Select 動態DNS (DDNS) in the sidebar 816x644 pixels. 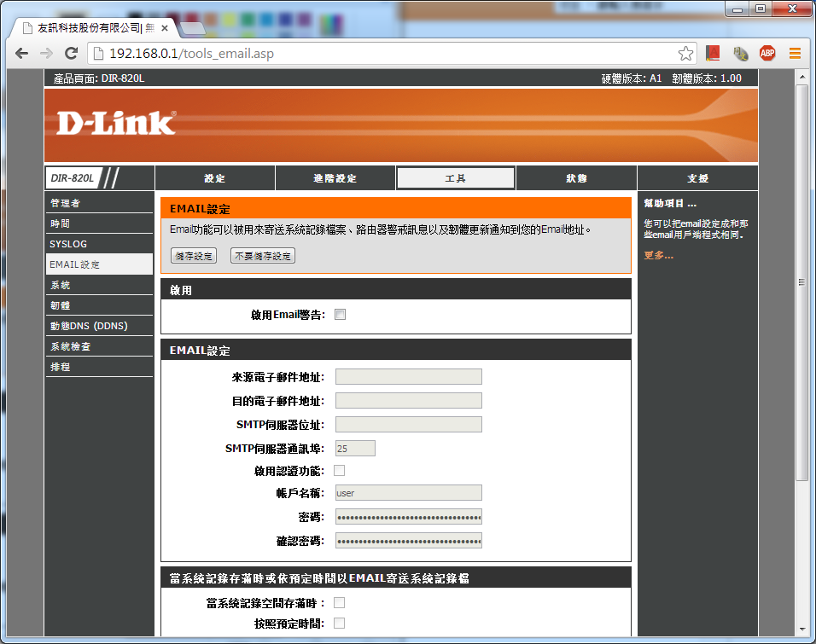point(89,326)
